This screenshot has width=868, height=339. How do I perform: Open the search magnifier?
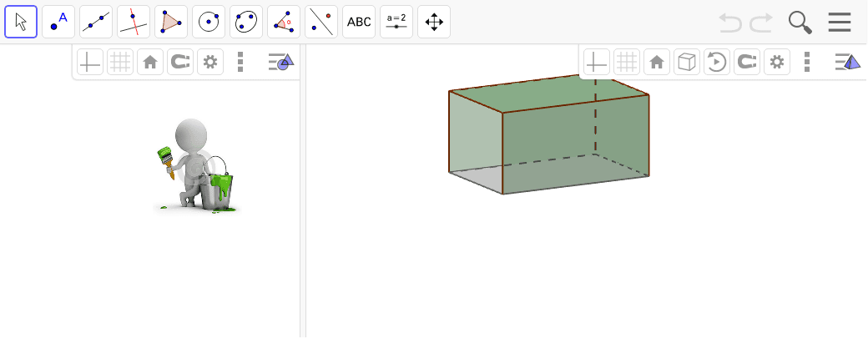[x=800, y=23]
